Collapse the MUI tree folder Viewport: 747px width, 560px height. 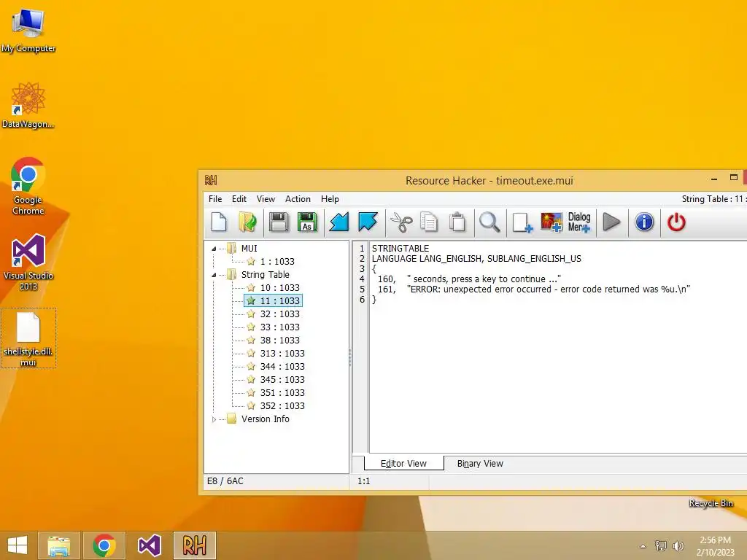(x=214, y=249)
